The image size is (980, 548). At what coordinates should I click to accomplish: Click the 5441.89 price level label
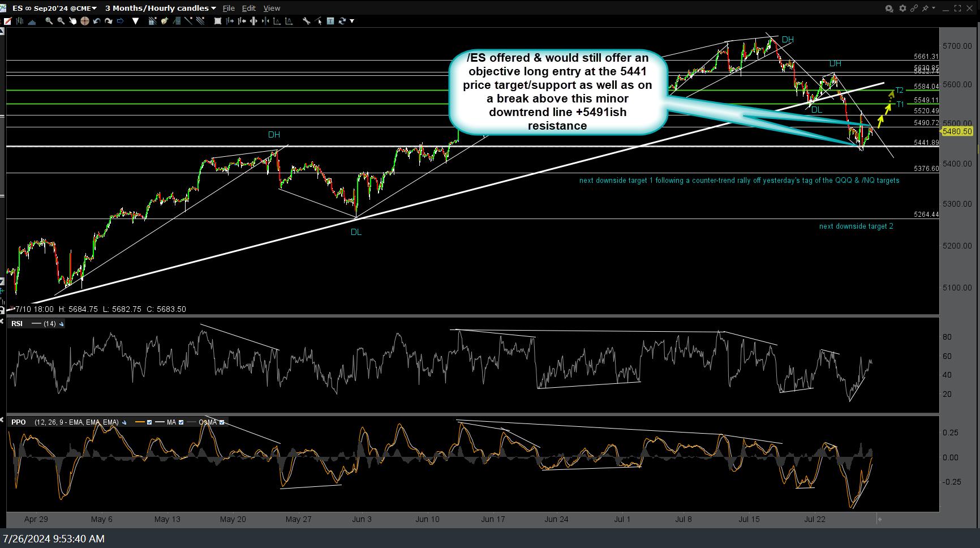(x=926, y=143)
